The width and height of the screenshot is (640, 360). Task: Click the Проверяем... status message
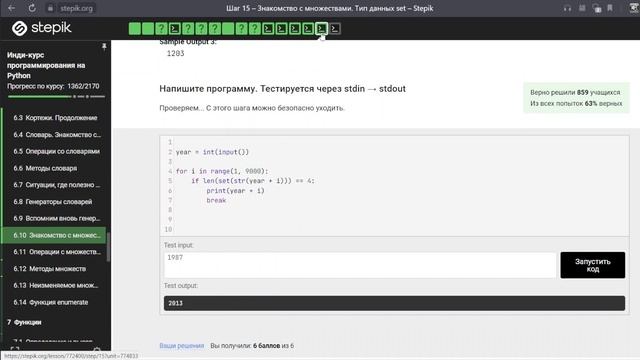[252, 108]
